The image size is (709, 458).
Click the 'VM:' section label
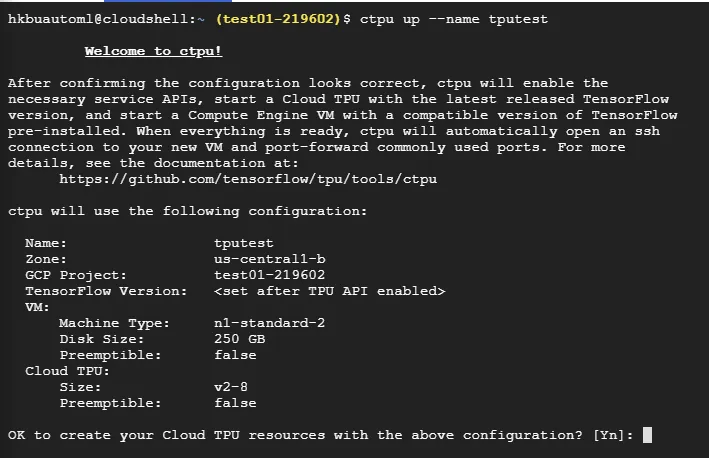(37, 307)
